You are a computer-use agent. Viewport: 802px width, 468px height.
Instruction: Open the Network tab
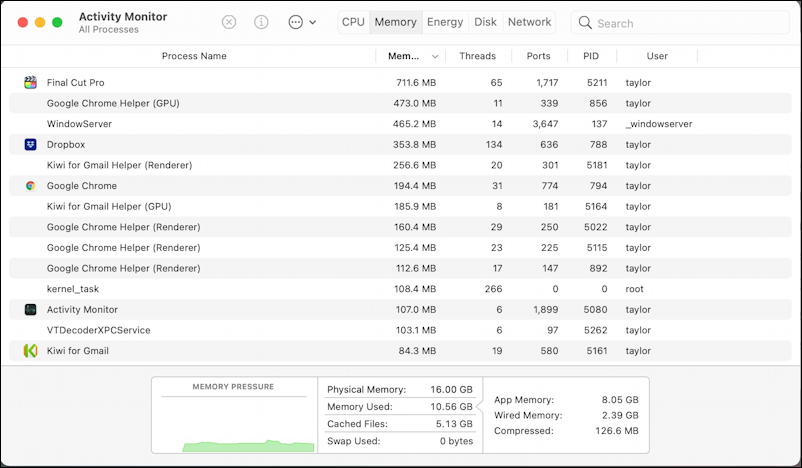(x=529, y=22)
